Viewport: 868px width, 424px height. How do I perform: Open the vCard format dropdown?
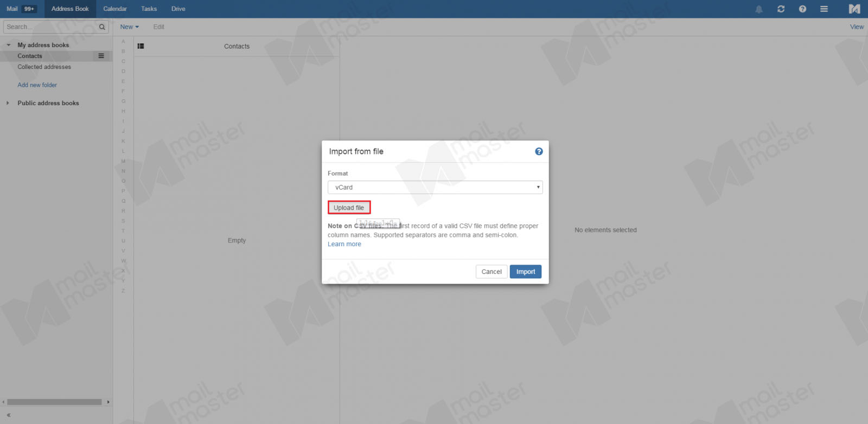[x=435, y=187]
